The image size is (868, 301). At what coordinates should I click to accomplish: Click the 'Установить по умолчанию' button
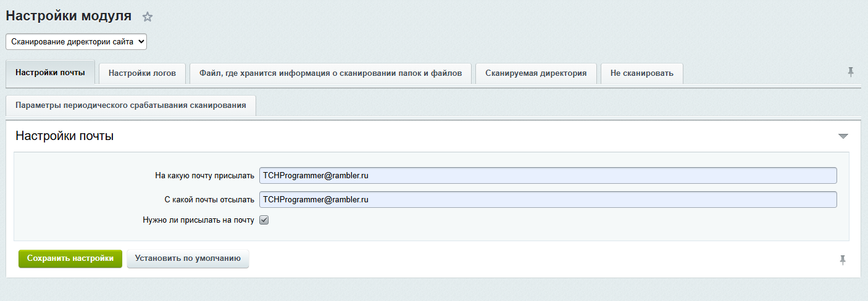click(188, 258)
